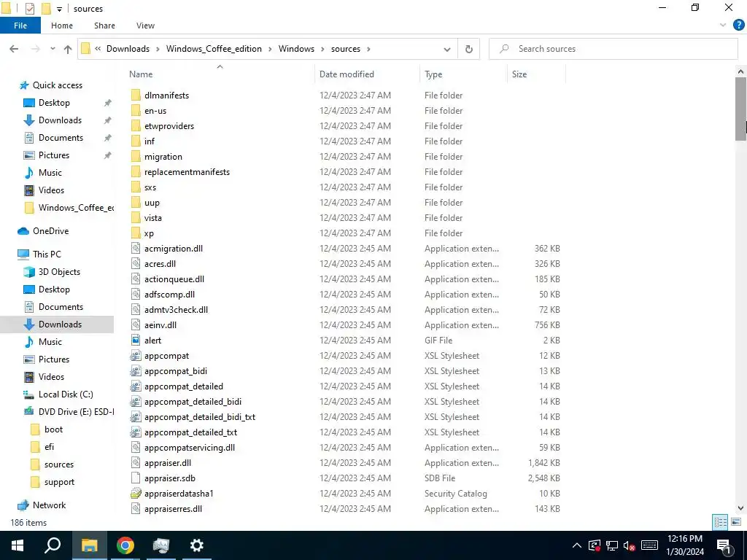Click scrollbar down arrow in file list
Viewport: 747px width, 560px height.
coord(740,508)
